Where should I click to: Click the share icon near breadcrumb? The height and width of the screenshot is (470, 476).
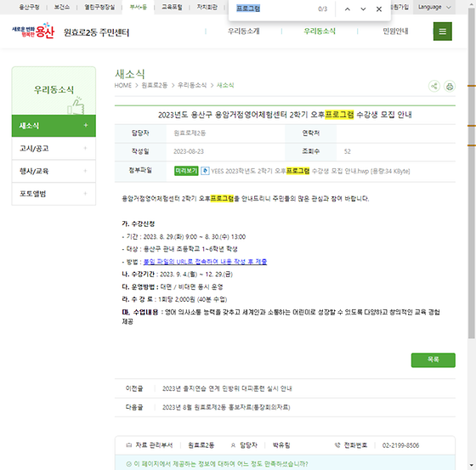434,86
